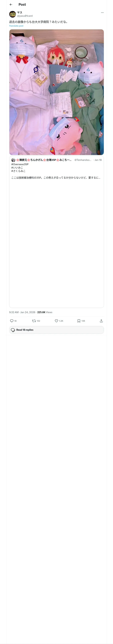Open the plush dolls photo
This screenshot has width=113, height=644.
pos(56,92)
